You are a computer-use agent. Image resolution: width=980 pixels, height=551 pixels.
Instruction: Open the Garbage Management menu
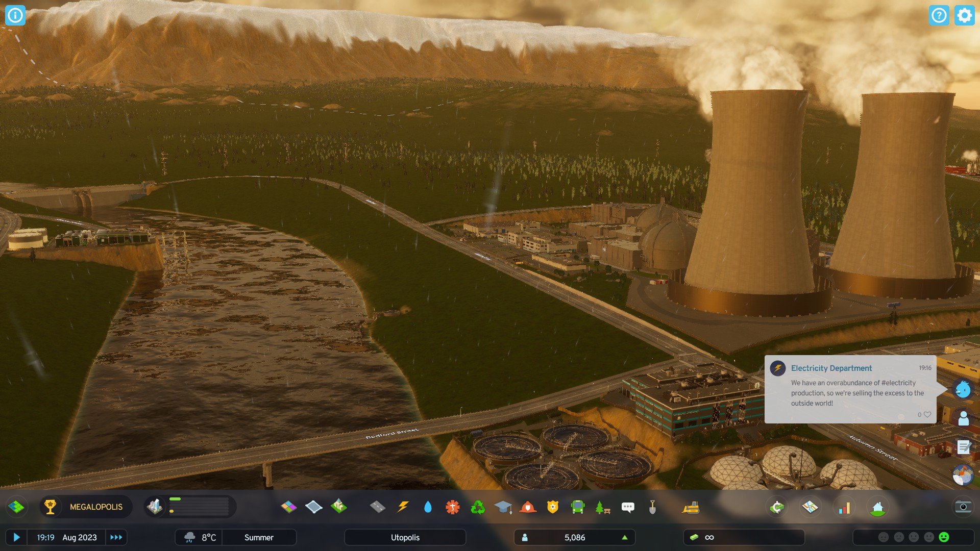pos(478,507)
